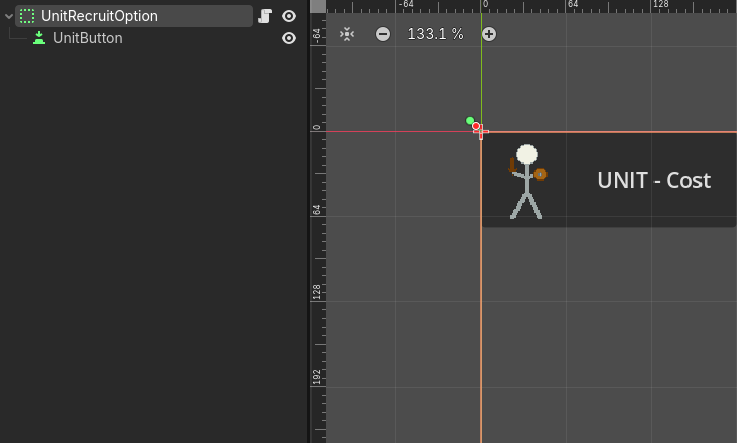The width and height of the screenshot is (737, 443).
Task: Toggle visibility of the UnitButton node
Action: click(x=289, y=38)
